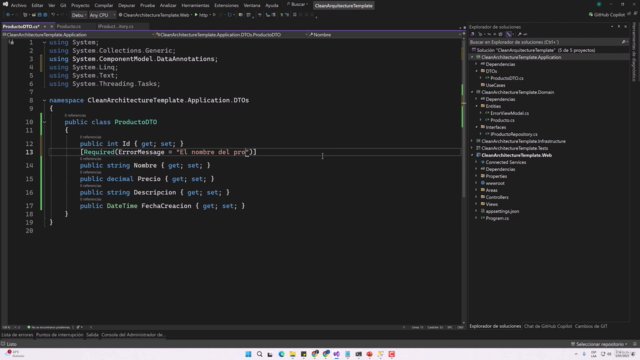Open the type navigation dropdown for ProductoDTO
640x360 pixels.
coord(231,35)
